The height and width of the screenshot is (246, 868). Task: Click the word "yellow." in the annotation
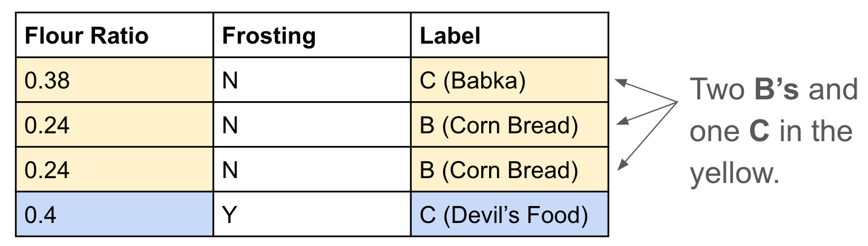[x=734, y=174]
